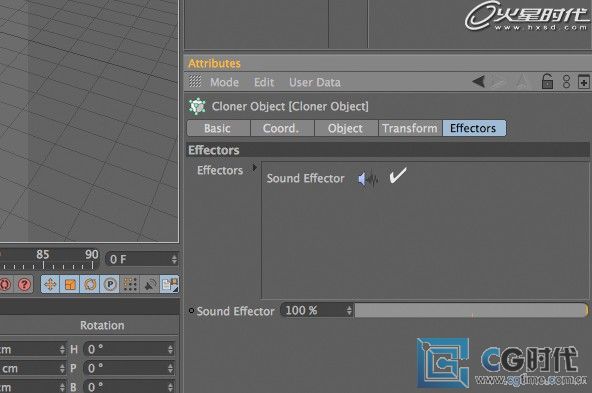Image resolution: width=592 pixels, height=393 pixels.
Task: Switch to the Object tab
Action: pos(346,128)
